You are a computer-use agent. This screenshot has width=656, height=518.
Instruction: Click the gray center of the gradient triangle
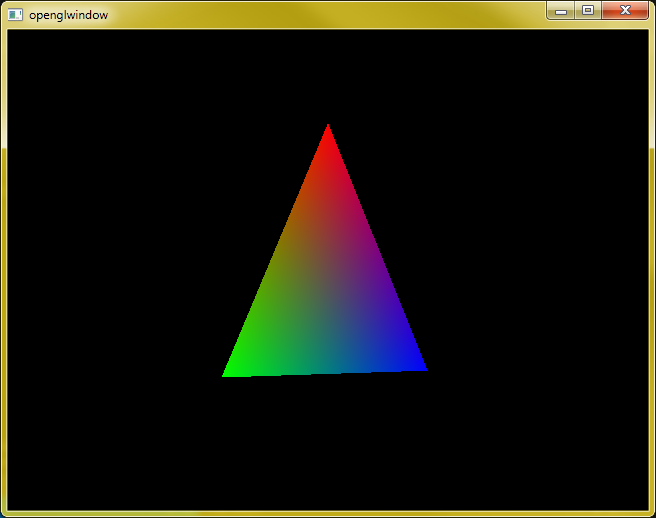326,293
